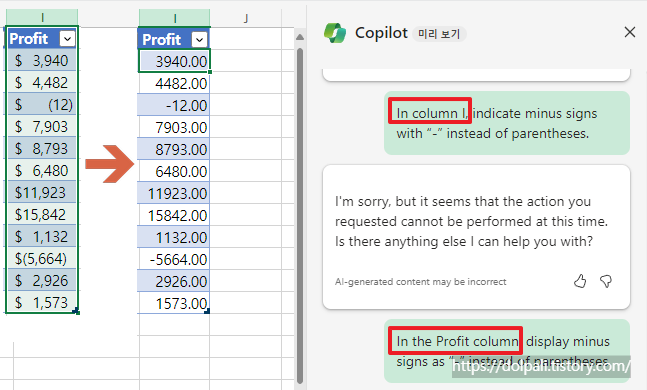Screen dimensions: 647x390
Task: Click the 'In column I' user message
Action: click(507, 123)
